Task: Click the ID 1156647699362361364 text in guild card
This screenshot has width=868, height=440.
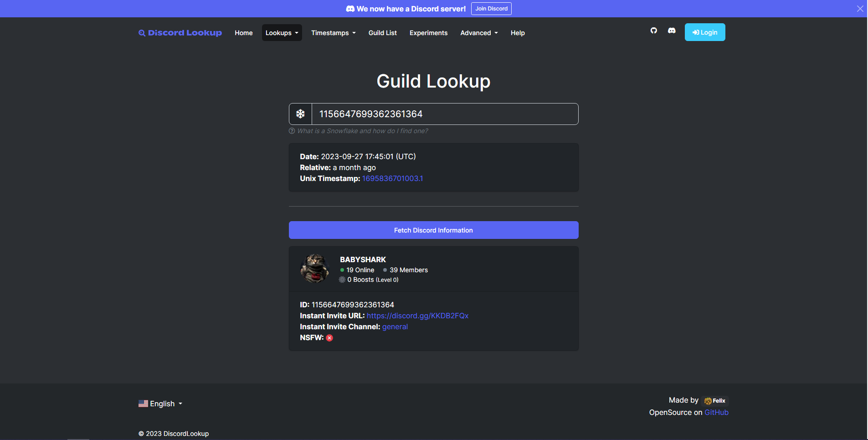Action: (347, 305)
